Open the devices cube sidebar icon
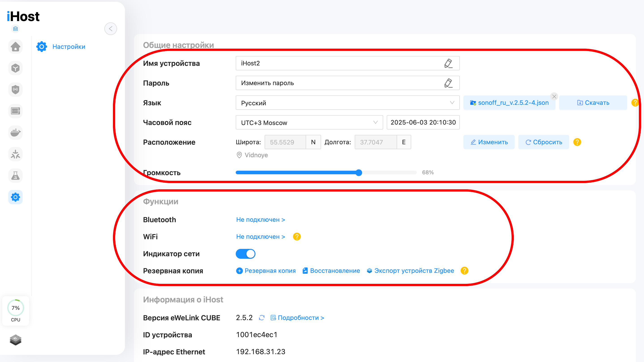 click(15, 68)
